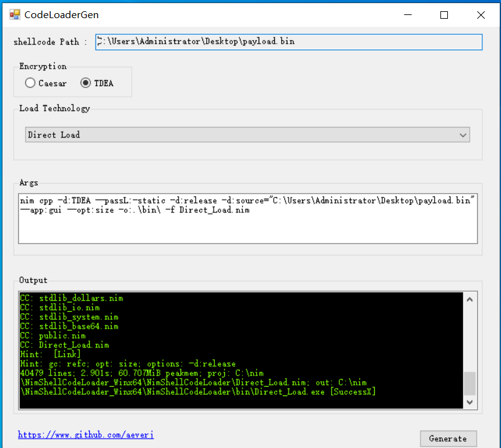Click the 'CC: stdlib_base64.nim' output line
This screenshot has width=501, height=448.
[69, 326]
